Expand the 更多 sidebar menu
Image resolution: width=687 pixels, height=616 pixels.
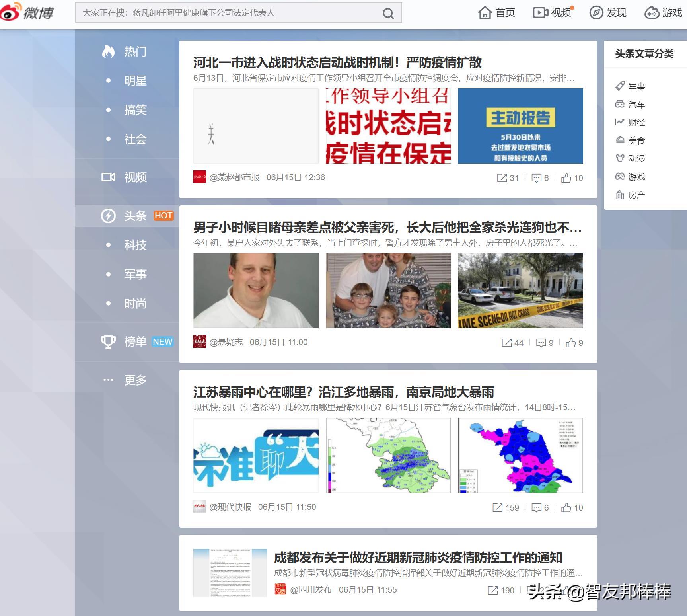(135, 380)
